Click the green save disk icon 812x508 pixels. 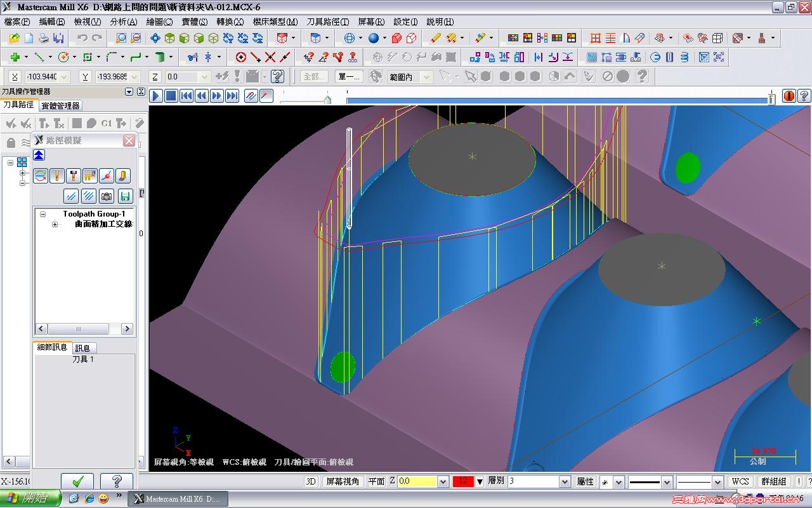125,196
